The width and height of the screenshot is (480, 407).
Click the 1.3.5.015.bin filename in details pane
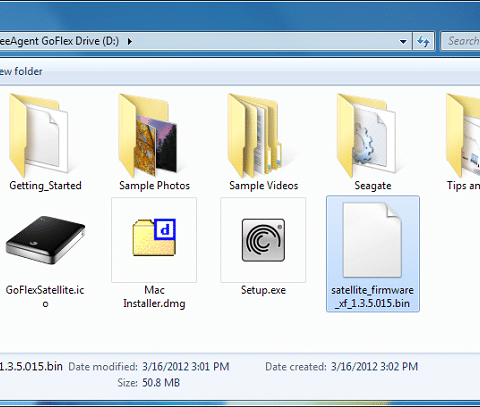point(31,367)
